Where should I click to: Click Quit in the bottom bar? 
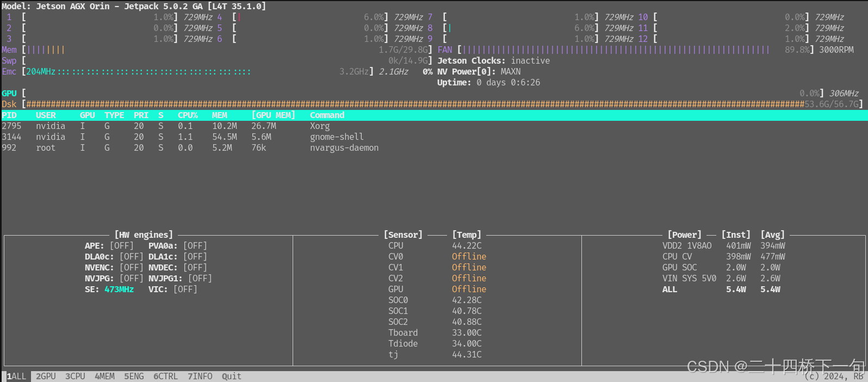pos(231,377)
